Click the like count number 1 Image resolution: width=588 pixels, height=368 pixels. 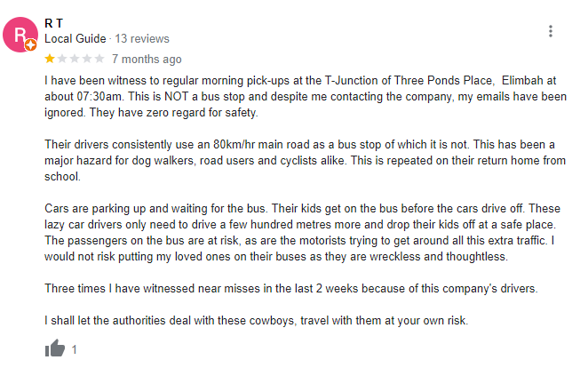click(75, 349)
